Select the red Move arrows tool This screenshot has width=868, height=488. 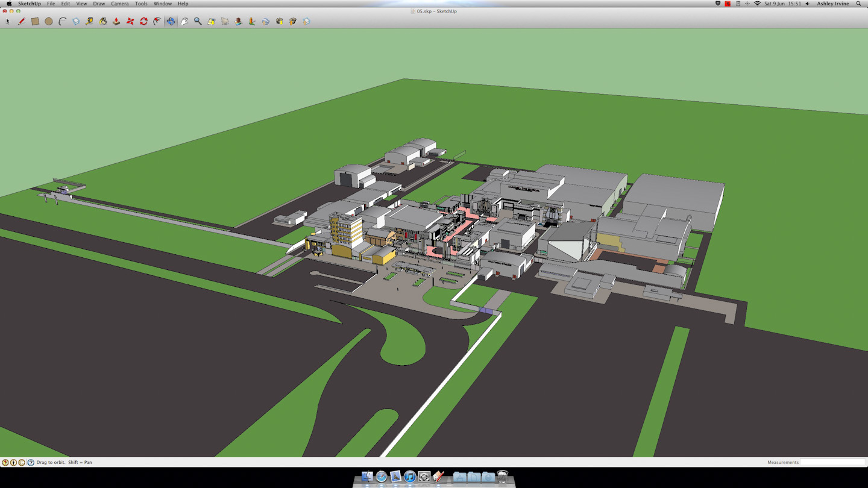coord(130,21)
